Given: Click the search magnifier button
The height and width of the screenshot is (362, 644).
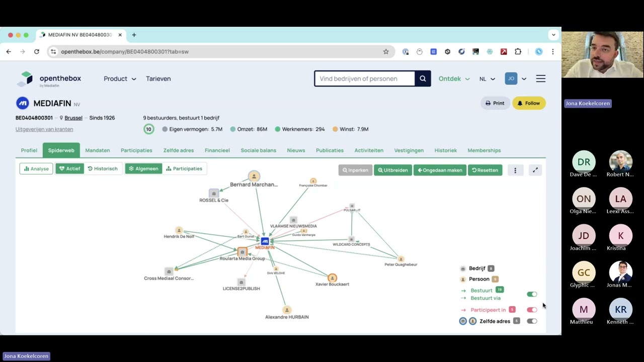Looking at the screenshot, I should 423,78.
